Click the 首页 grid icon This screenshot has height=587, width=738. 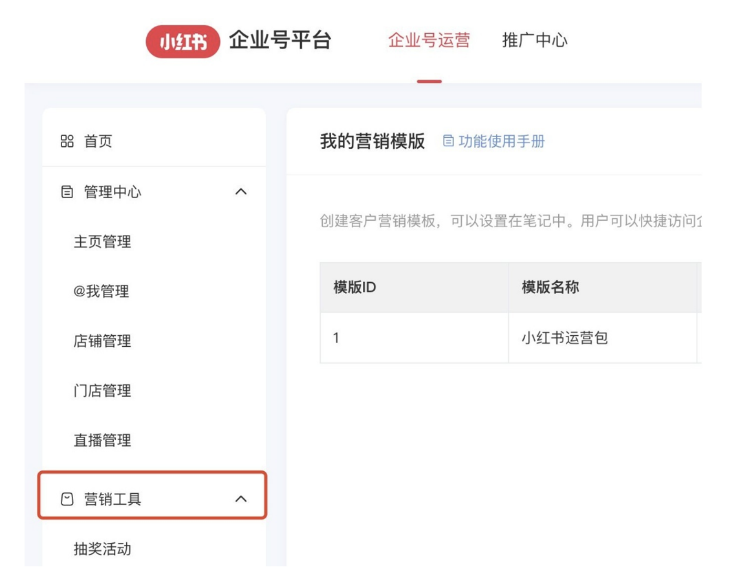(67, 142)
